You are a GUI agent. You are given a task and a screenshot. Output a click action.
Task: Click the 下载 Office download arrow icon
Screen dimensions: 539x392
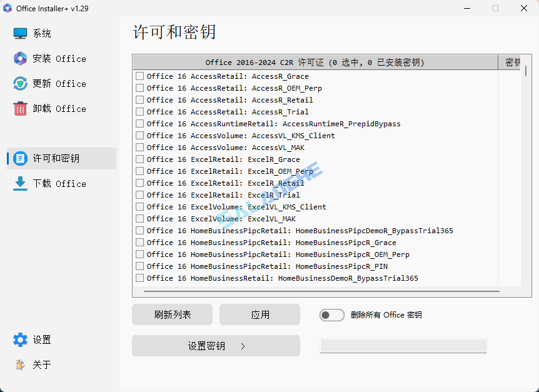(19, 183)
